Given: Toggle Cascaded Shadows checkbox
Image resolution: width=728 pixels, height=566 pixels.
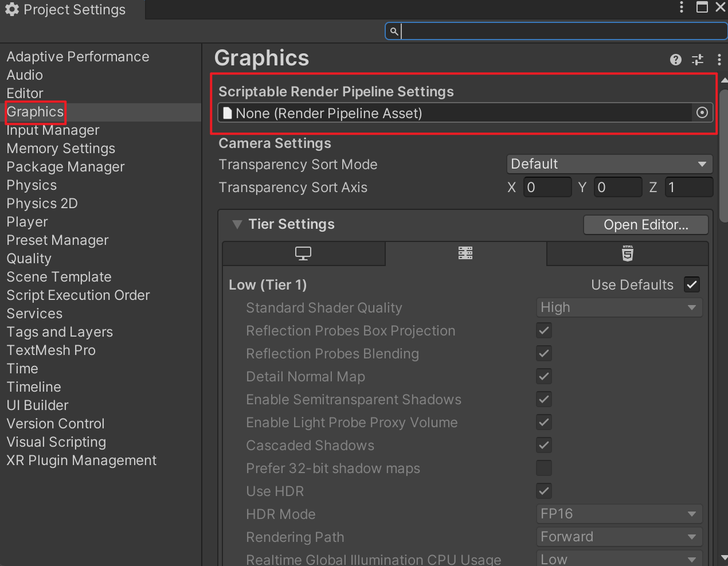Looking at the screenshot, I should (544, 445).
